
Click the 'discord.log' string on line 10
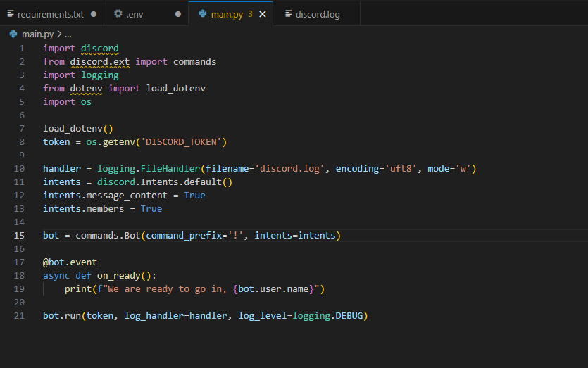[289, 169]
